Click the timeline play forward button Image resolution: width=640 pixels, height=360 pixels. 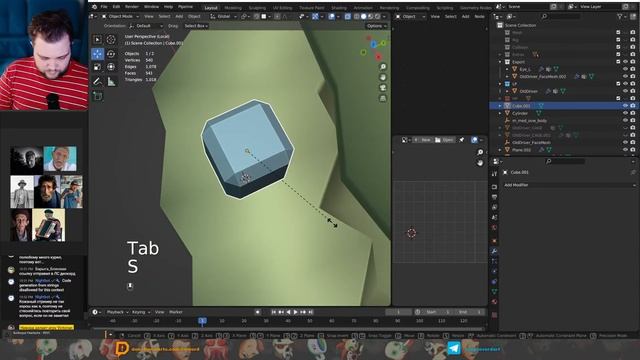(x=296, y=312)
